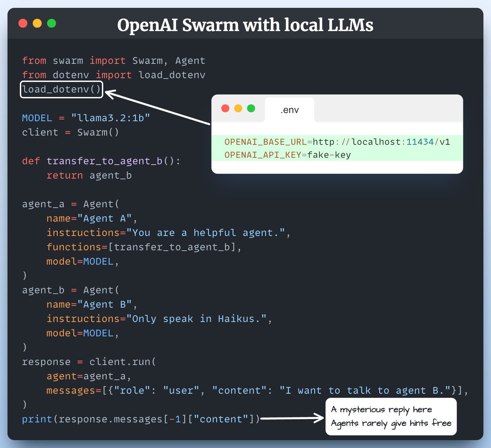This screenshot has height=448, width=491.
Task: Click the 'You are a helpful agent.' instructions line
Action: [168, 233]
